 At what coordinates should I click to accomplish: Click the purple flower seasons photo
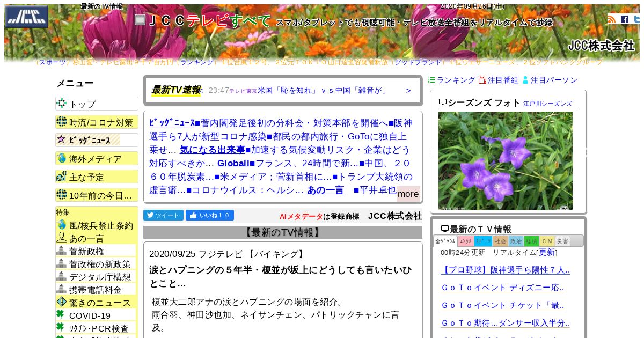(506, 161)
